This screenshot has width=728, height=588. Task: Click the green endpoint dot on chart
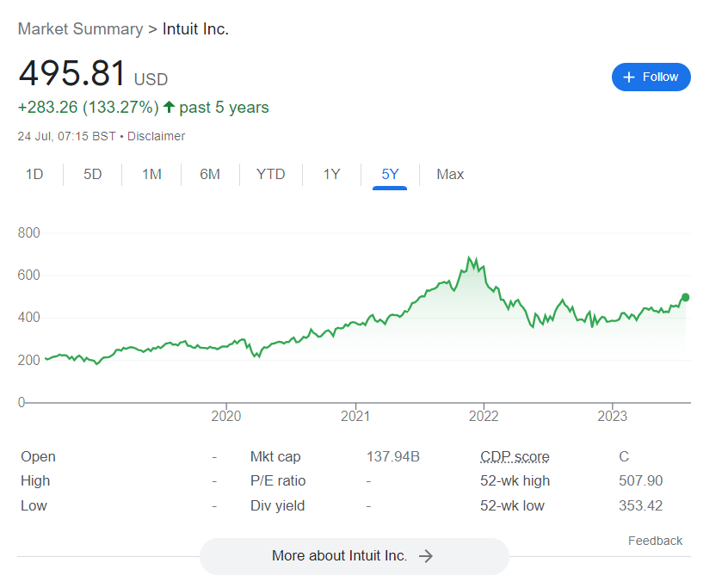[x=685, y=297]
